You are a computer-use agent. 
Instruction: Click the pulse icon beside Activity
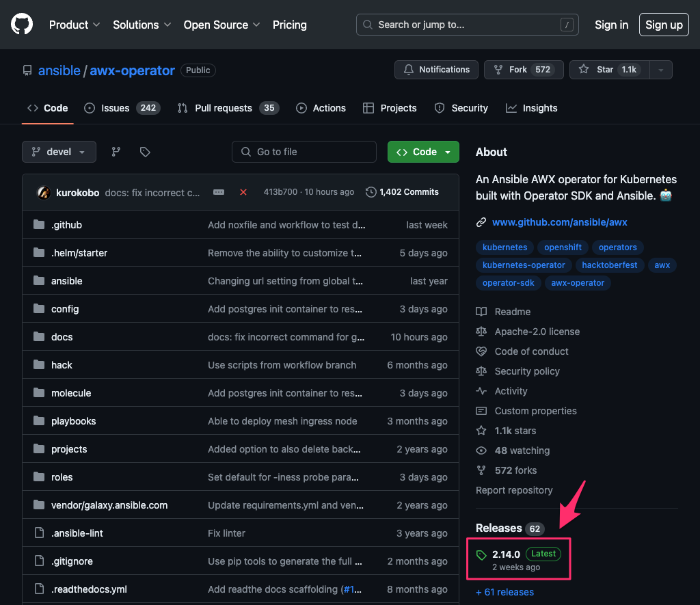tap(481, 391)
